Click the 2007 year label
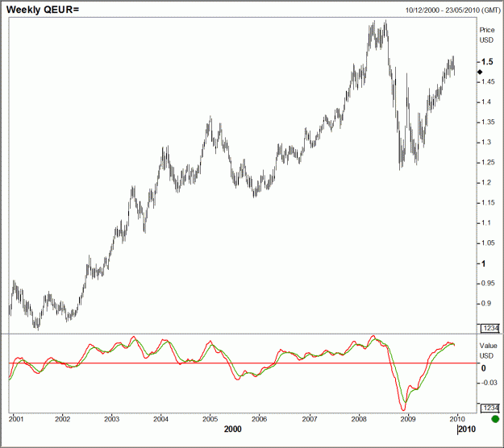Image resolution: width=504 pixels, height=448 pixels. click(x=309, y=419)
